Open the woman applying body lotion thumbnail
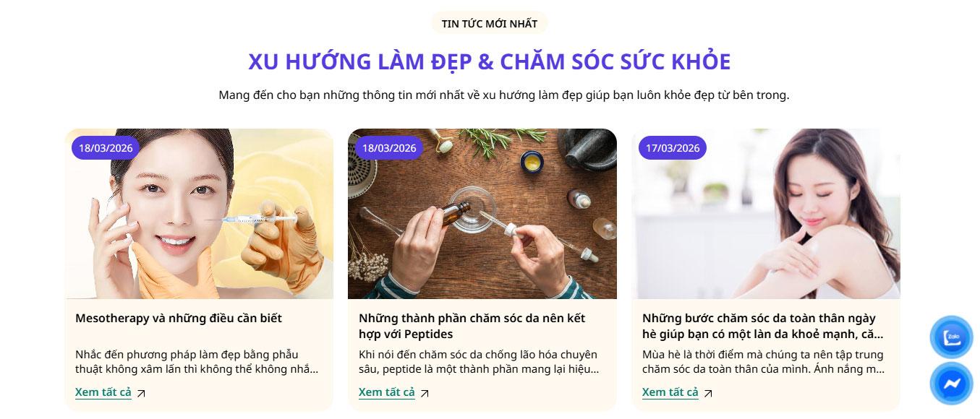980x419 pixels. pos(766,214)
